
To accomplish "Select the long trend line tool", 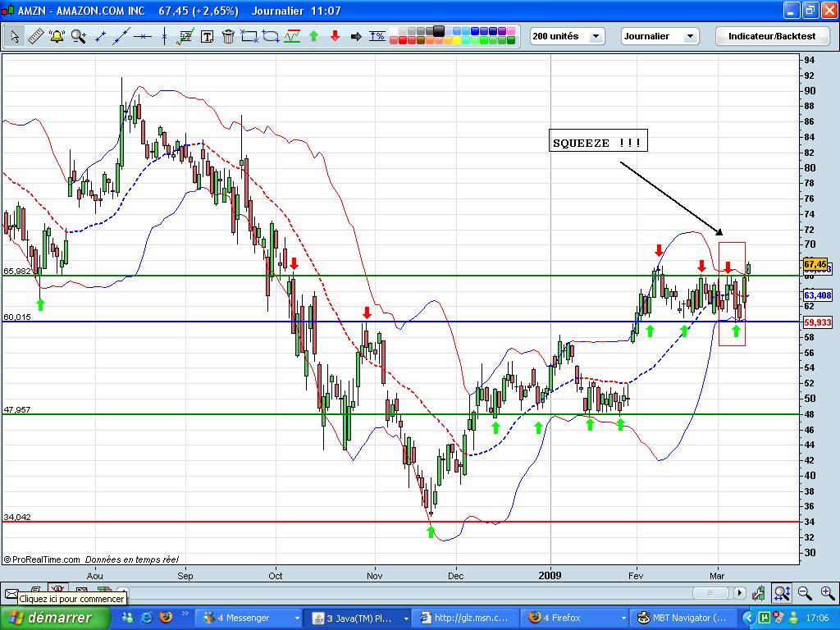I will (121, 36).
